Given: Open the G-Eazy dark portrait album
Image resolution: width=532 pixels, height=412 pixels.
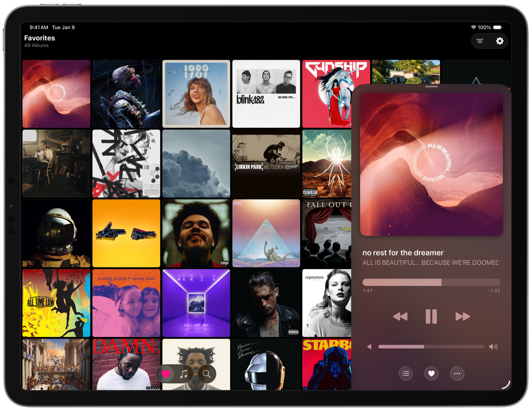Looking at the screenshot, I should 266,303.
